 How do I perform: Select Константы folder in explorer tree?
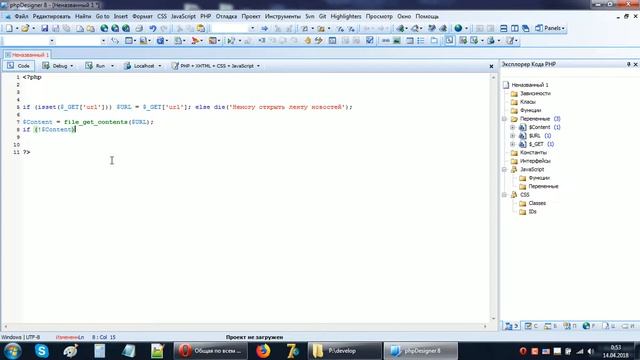pyautogui.click(x=529, y=153)
